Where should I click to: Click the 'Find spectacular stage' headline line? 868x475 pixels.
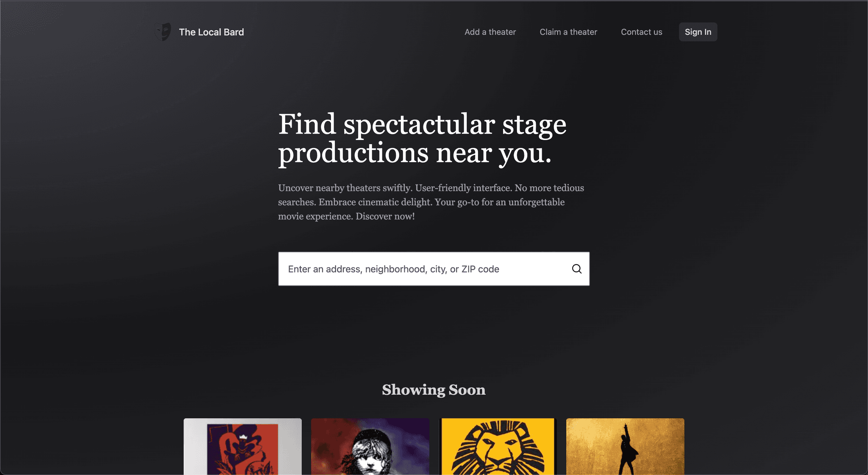422,125
